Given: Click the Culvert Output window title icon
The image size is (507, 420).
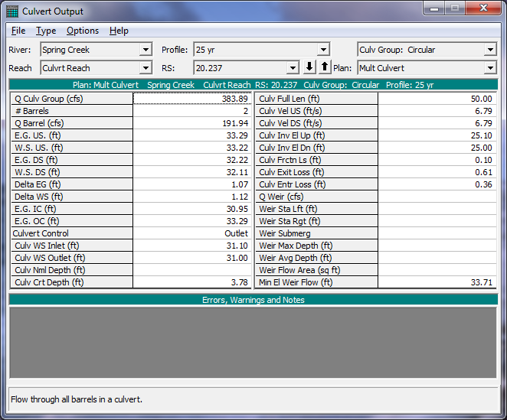Looking at the screenshot, I should click(x=12, y=11).
